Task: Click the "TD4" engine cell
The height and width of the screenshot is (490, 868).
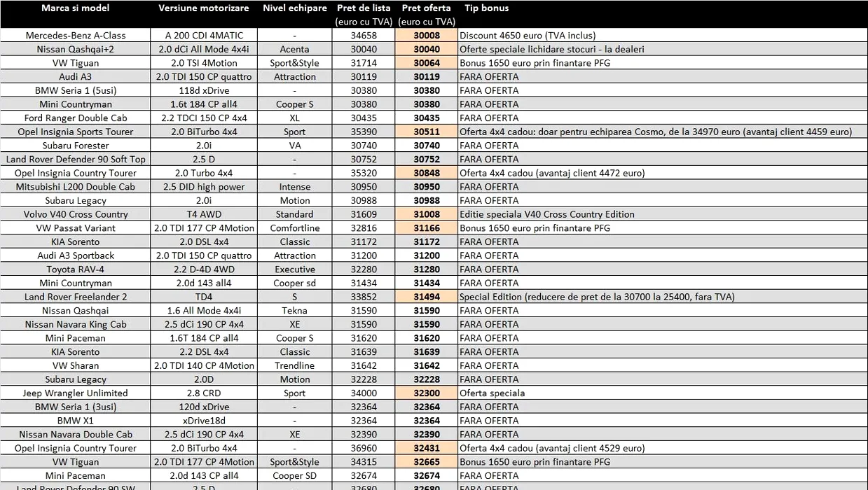Action: coord(204,297)
